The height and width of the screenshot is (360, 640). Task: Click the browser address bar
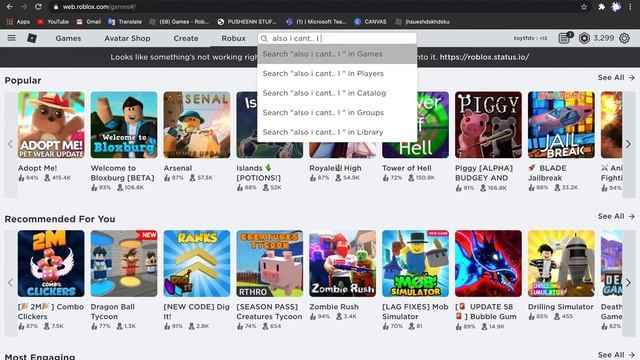coord(314,7)
